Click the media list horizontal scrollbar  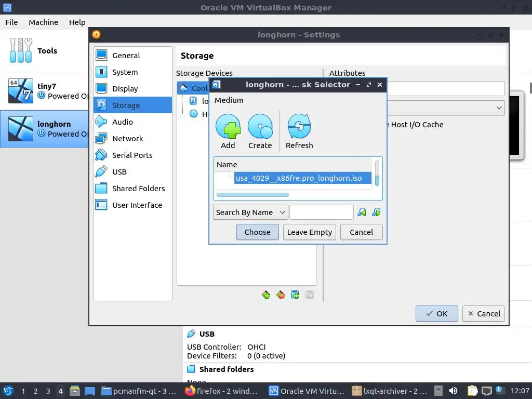click(x=253, y=195)
